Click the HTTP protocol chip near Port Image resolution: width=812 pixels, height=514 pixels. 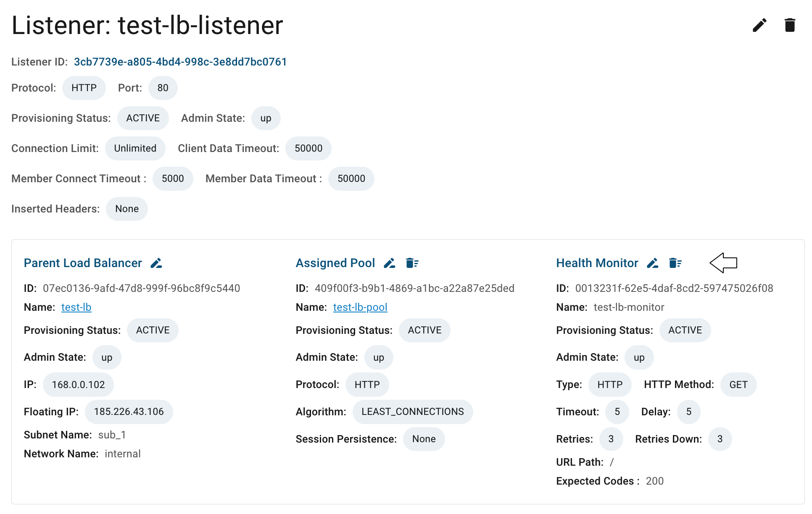pyautogui.click(x=84, y=88)
